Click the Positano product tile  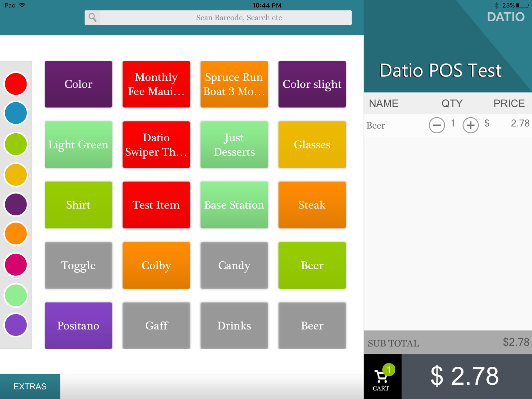[x=78, y=326]
